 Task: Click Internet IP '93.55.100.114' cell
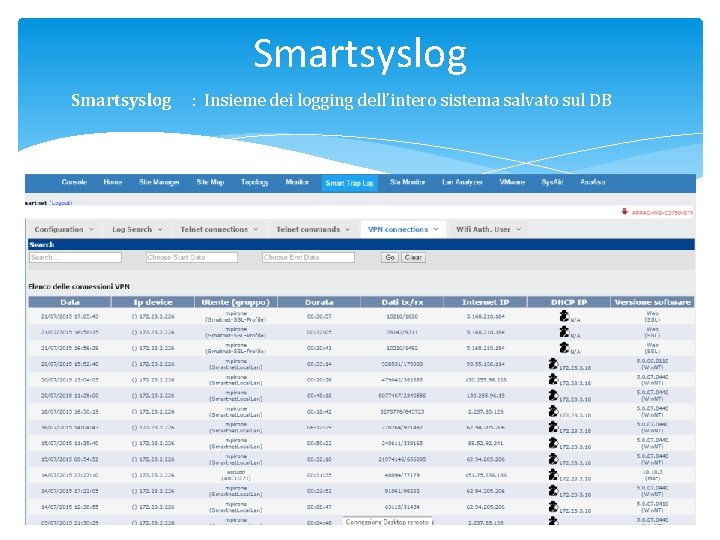(x=485, y=364)
